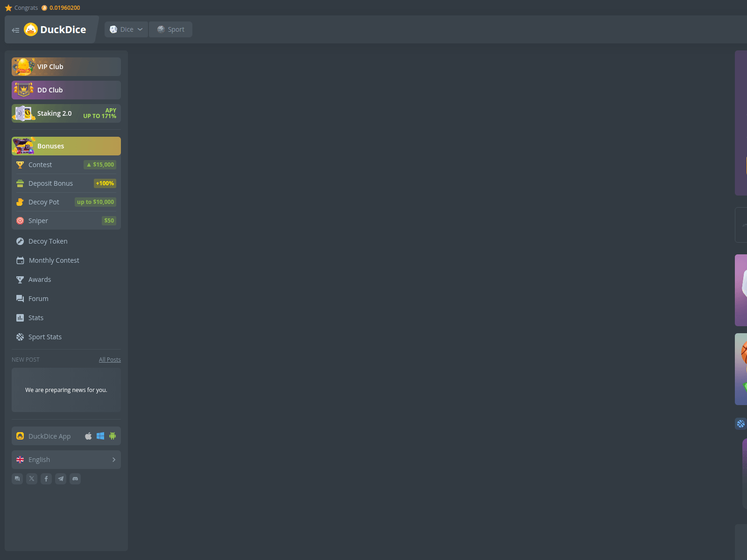The height and width of the screenshot is (560, 747).
Task: Click the 0.01960200 bitcoin amount
Action: 65,8
